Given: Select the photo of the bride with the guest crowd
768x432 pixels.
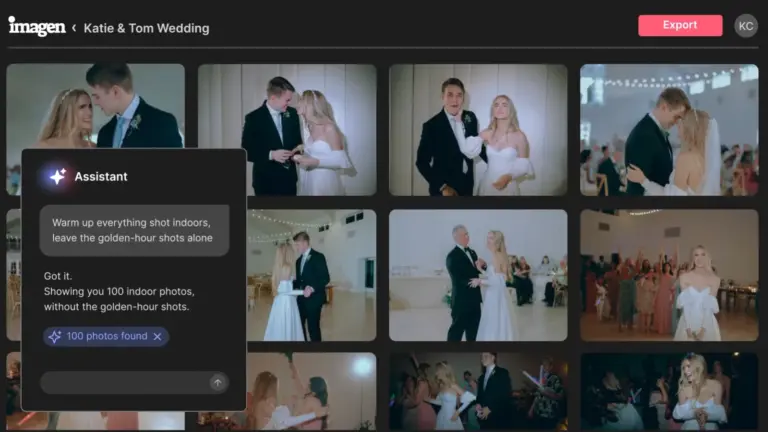Looking at the screenshot, I should click(x=669, y=275).
